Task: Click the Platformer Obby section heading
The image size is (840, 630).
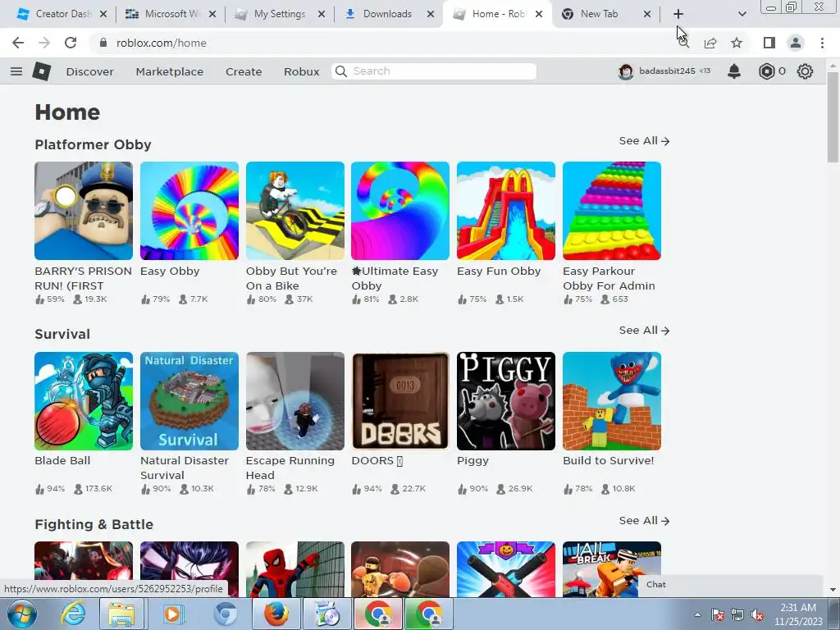Action: tap(94, 144)
